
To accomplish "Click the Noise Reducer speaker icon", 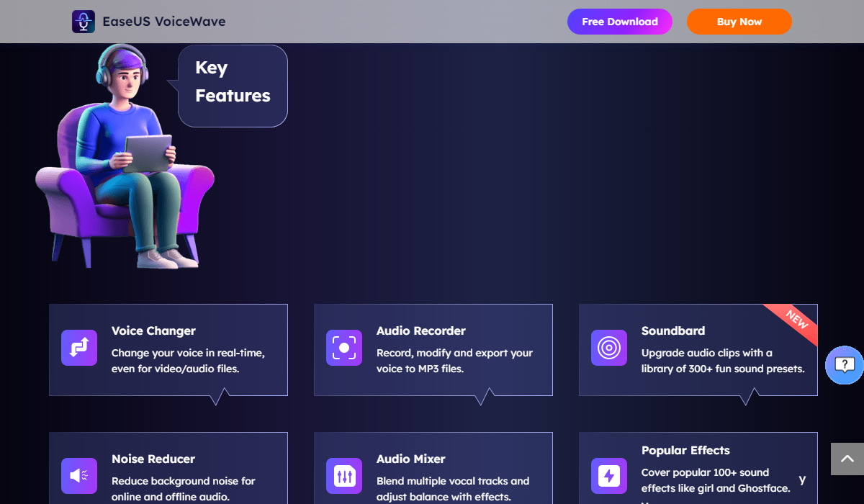I will (x=79, y=476).
